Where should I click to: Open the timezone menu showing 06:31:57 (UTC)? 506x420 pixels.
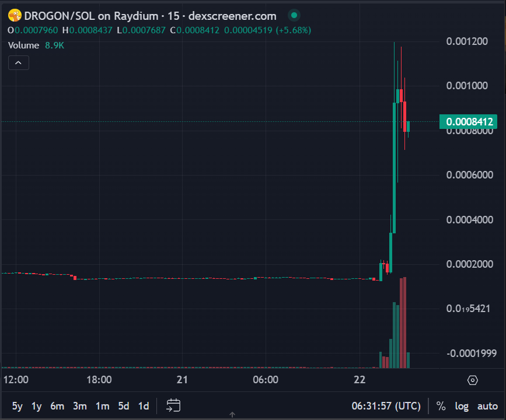tap(386, 406)
